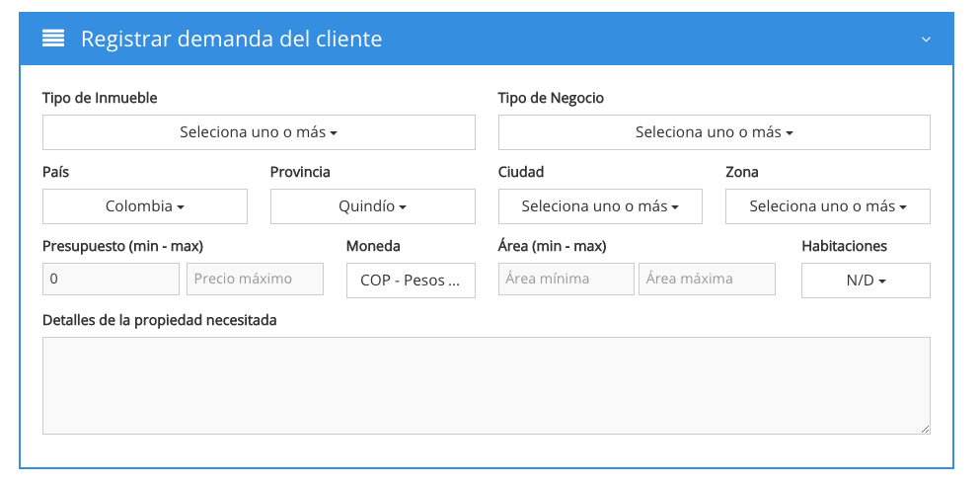Open the Tipo de Negocio dropdown
This screenshot has height=484, width=980.
click(x=714, y=132)
